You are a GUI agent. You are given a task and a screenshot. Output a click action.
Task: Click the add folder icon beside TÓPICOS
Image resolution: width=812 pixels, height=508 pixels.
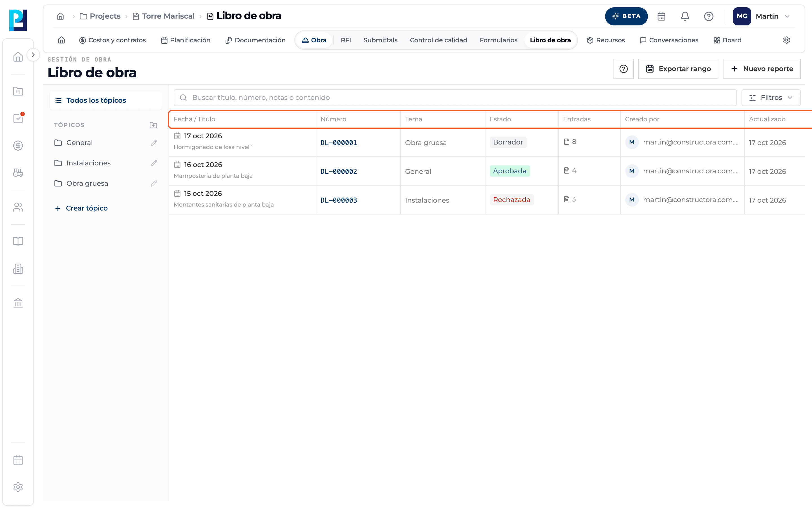153,125
